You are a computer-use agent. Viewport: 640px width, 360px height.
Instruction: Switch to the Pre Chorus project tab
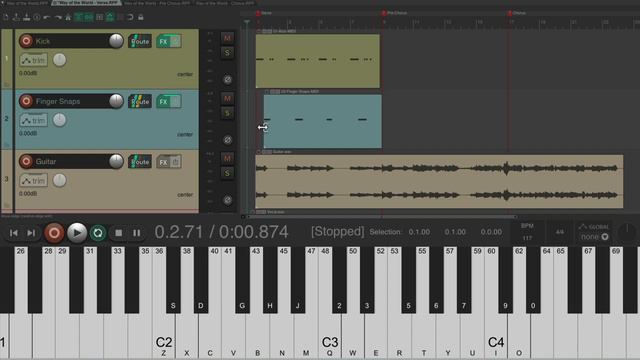[x=157, y=3]
